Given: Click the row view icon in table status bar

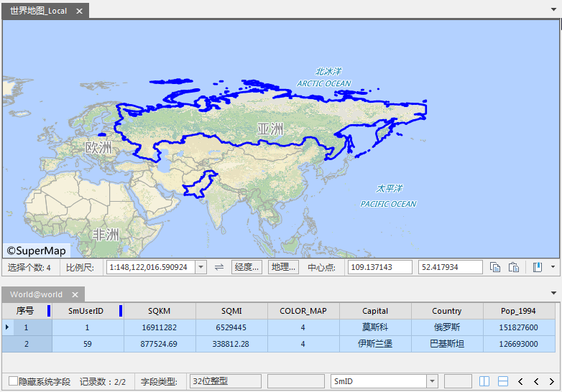Looking at the screenshot, I should tap(503, 381).
